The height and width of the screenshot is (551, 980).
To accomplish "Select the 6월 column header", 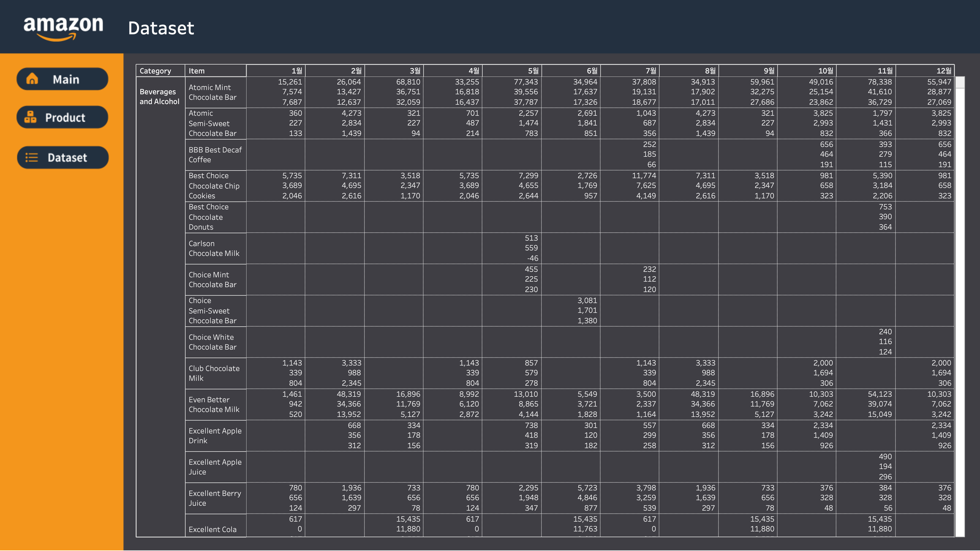I will coord(592,71).
